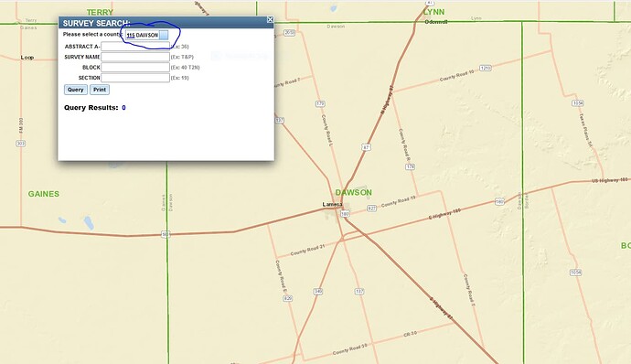This screenshot has height=364, width=631.
Task: Click the route 178 shield on County Road R
Action: (x=410, y=166)
